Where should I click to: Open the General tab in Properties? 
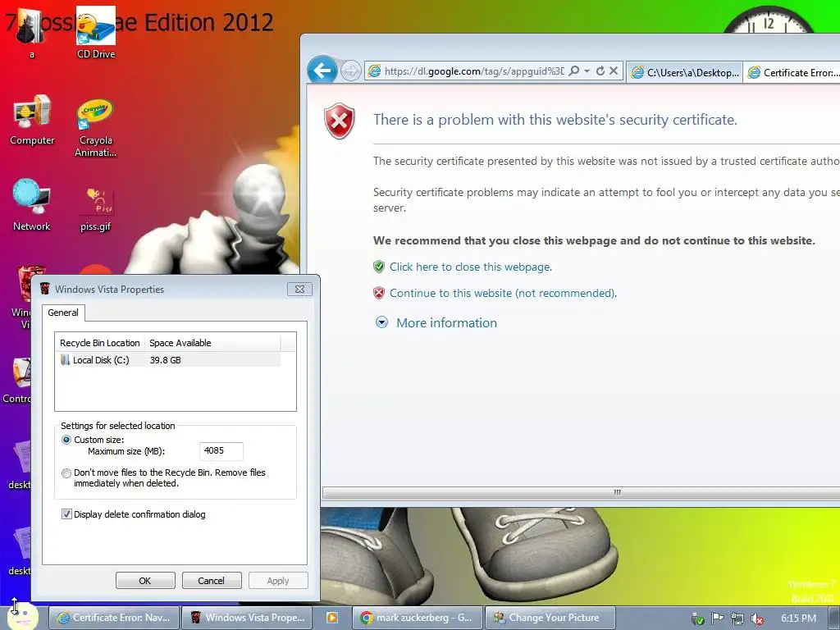63,313
